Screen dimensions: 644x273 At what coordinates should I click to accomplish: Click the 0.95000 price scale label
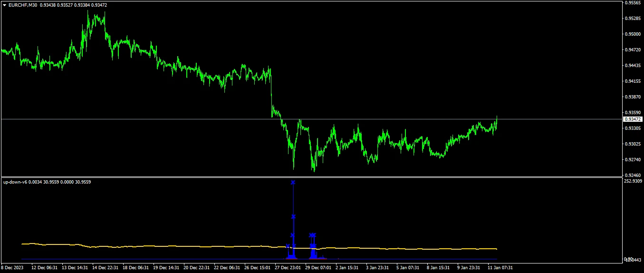click(x=633, y=34)
